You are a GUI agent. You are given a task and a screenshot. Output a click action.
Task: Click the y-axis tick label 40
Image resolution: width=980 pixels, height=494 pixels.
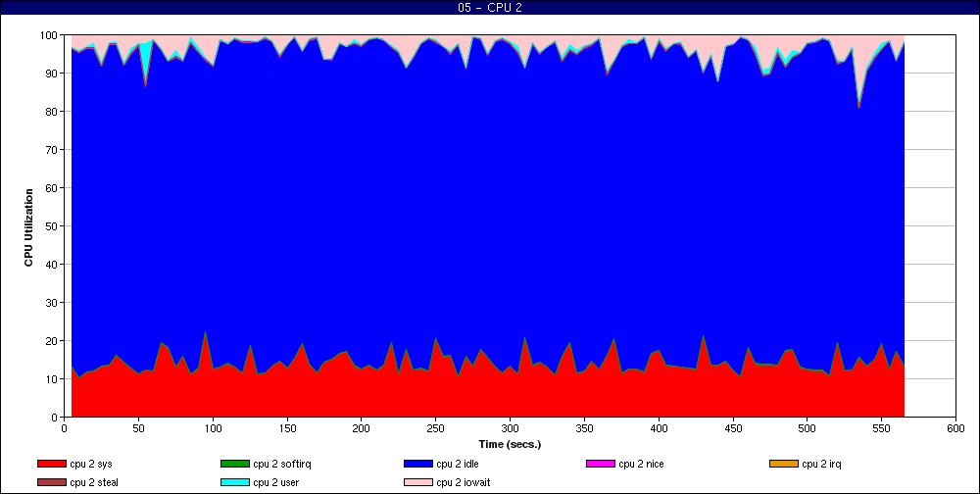(x=53, y=265)
